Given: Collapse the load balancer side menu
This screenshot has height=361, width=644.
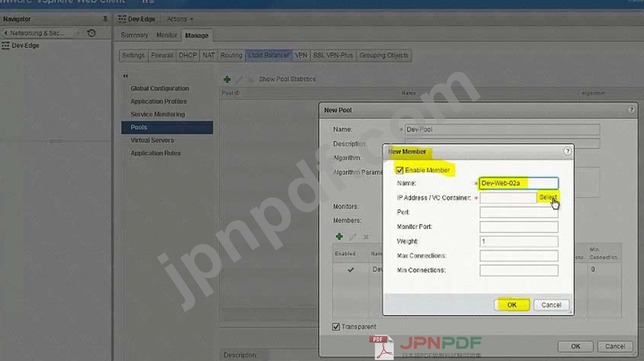Looking at the screenshot, I should [x=125, y=76].
